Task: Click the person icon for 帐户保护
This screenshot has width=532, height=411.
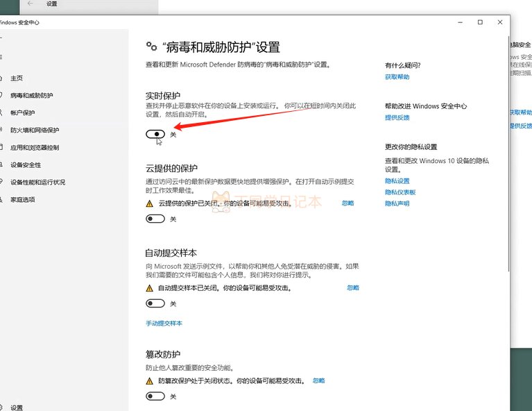Action: [2, 112]
